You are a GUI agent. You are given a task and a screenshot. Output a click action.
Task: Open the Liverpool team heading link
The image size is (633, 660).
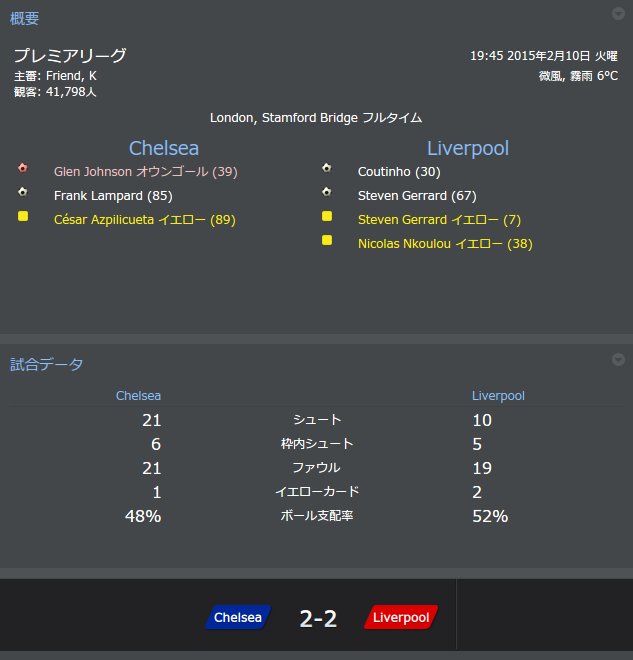tap(468, 148)
